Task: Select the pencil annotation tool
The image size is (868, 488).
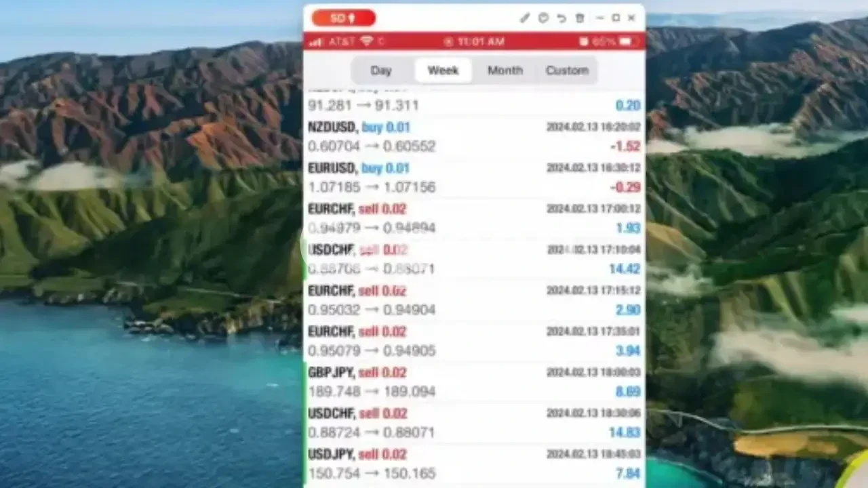Action: [x=525, y=18]
